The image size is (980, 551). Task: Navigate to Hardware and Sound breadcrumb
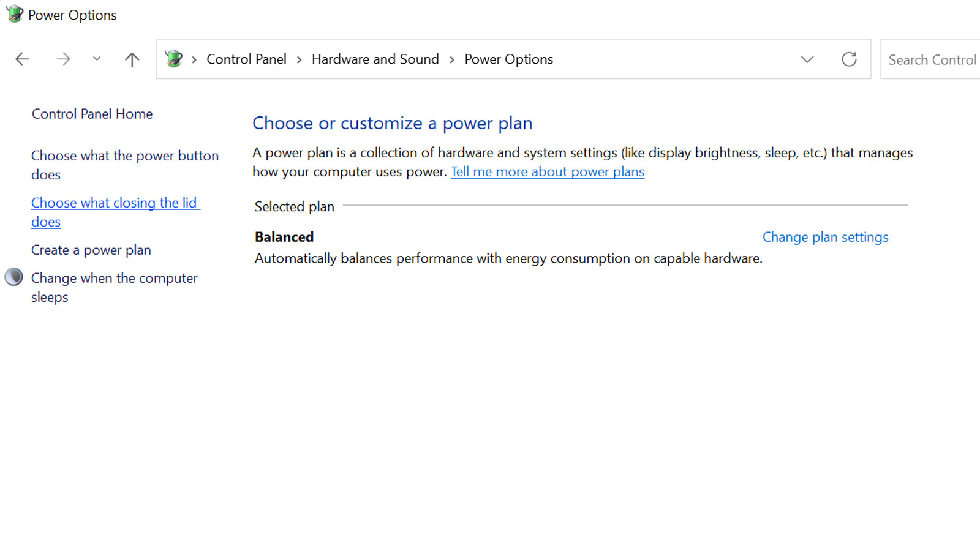coord(375,59)
